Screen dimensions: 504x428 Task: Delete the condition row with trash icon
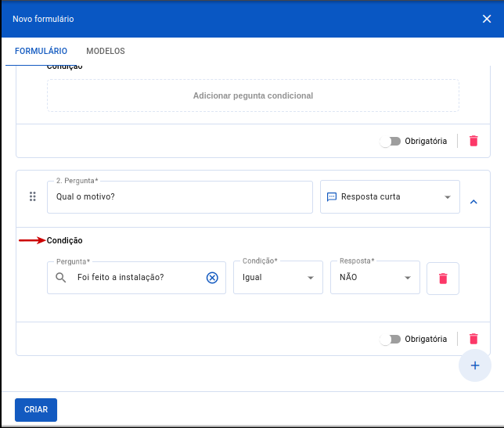pyautogui.click(x=443, y=278)
